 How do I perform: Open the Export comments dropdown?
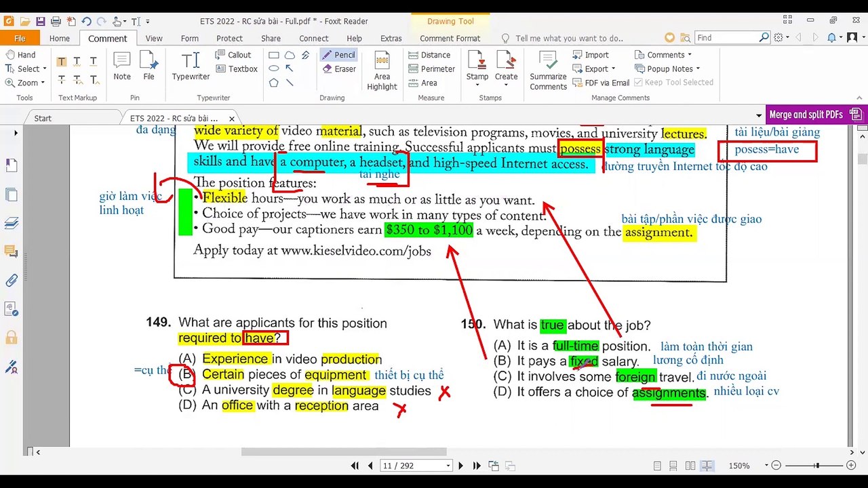pos(593,68)
